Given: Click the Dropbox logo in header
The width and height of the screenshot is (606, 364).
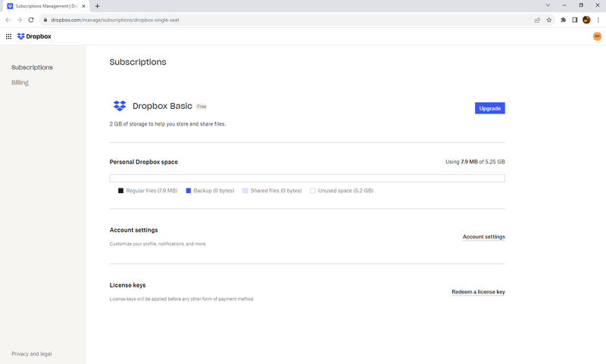Looking at the screenshot, I should point(34,36).
